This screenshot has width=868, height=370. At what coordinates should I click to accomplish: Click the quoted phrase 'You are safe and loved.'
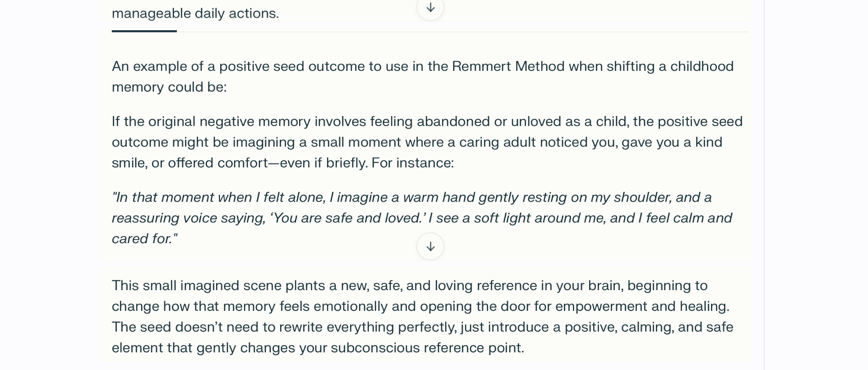pos(348,218)
